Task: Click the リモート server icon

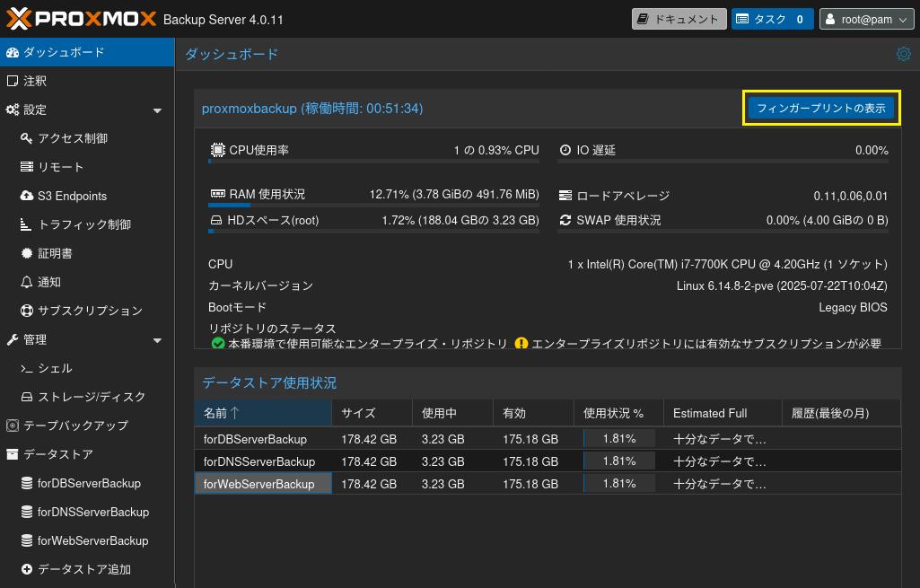Action: pyautogui.click(x=26, y=167)
